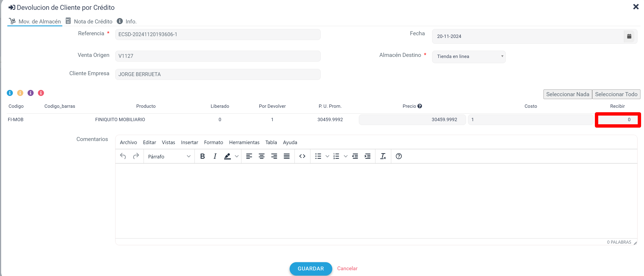
Task: Click Cliente Empresa field JORGE BERRUETA
Action: pyautogui.click(x=218, y=75)
